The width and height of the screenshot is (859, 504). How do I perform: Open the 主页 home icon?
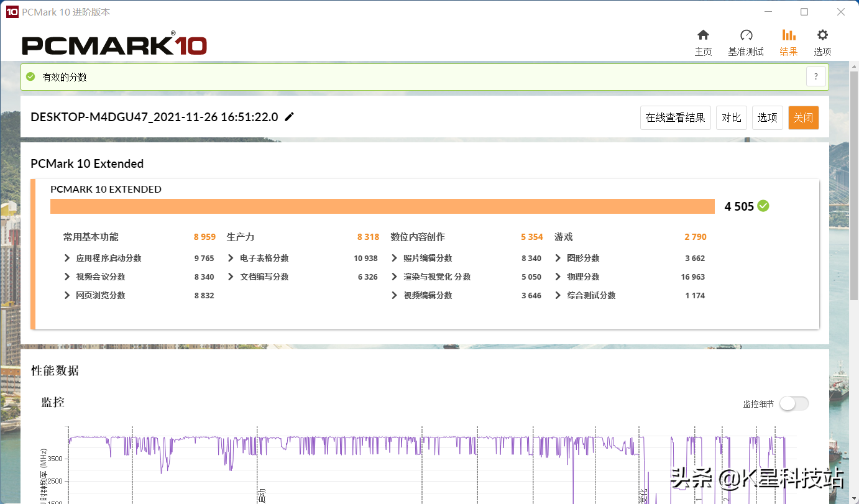click(x=703, y=35)
